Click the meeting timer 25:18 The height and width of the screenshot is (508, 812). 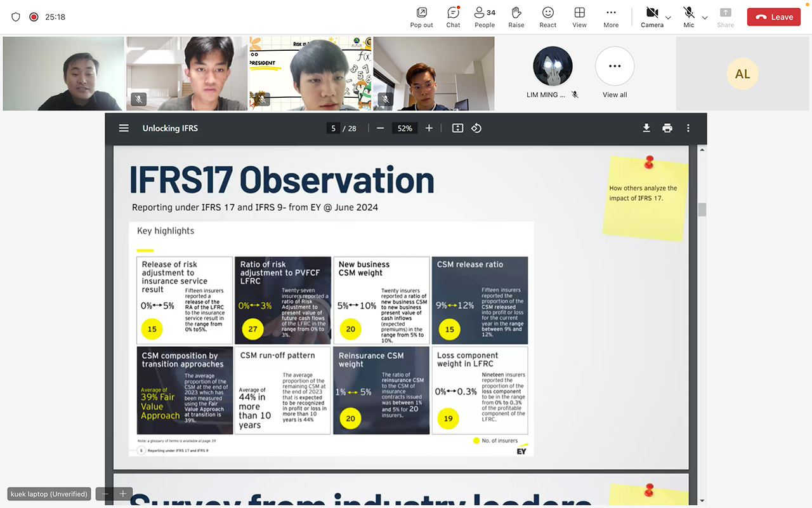coord(55,17)
